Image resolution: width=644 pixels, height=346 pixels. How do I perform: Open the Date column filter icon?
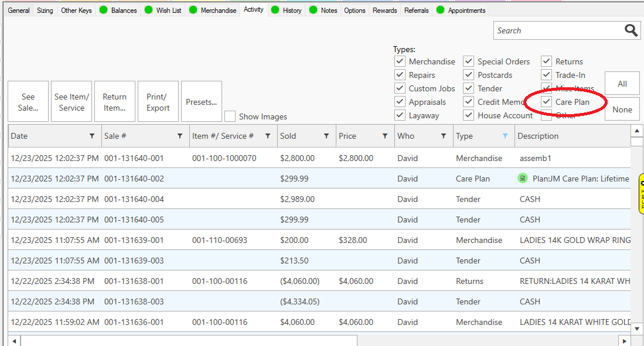coord(92,136)
